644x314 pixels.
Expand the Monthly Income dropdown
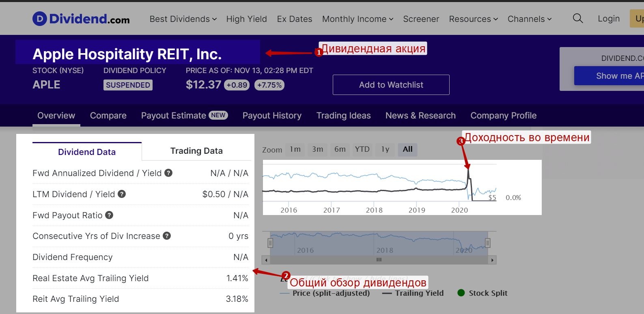click(358, 19)
